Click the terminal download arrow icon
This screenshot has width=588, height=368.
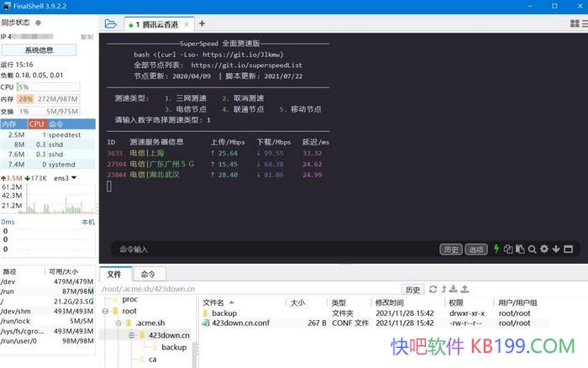pyautogui.click(x=555, y=249)
